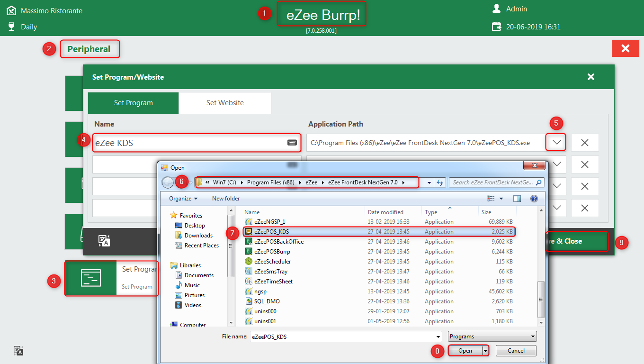This screenshot has height=364, width=644.
Task: Click the X button on the fourth program row
Action: click(x=585, y=208)
